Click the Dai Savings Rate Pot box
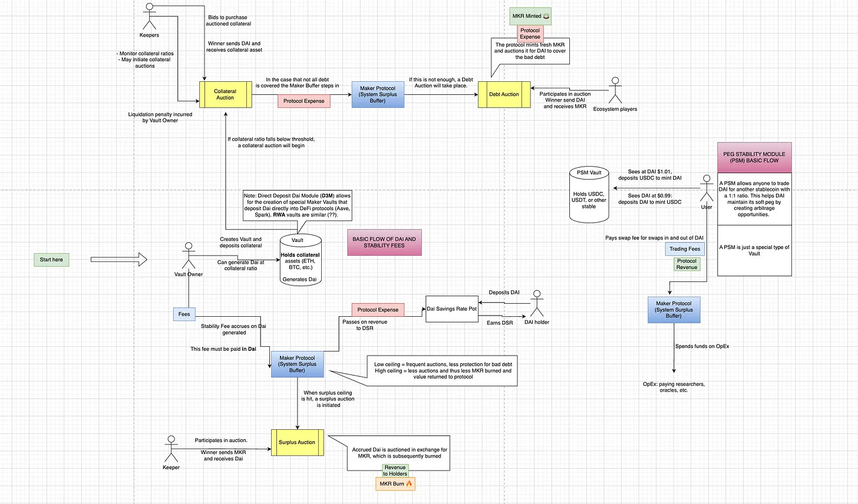 [x=452, y=309]
